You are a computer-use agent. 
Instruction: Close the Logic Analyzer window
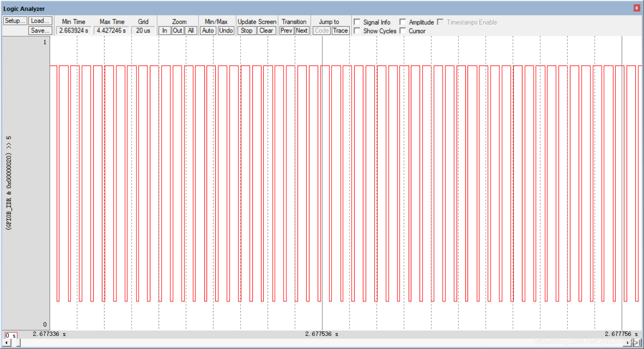point(637,8)
